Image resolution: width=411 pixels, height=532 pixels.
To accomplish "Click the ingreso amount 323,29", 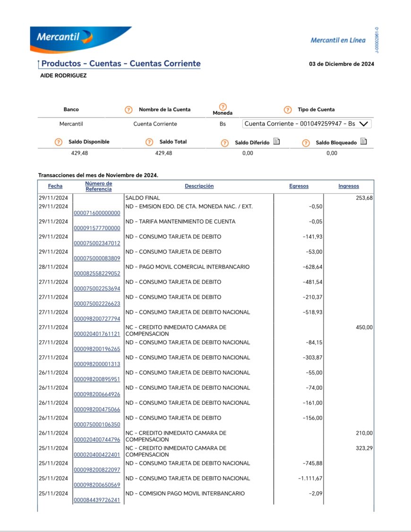I will (364, 448).
